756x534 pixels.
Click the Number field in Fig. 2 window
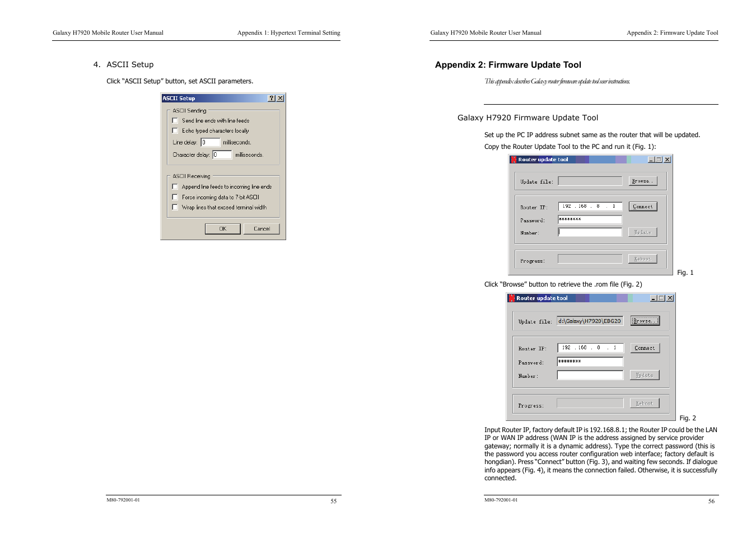(x=590, y=375)
